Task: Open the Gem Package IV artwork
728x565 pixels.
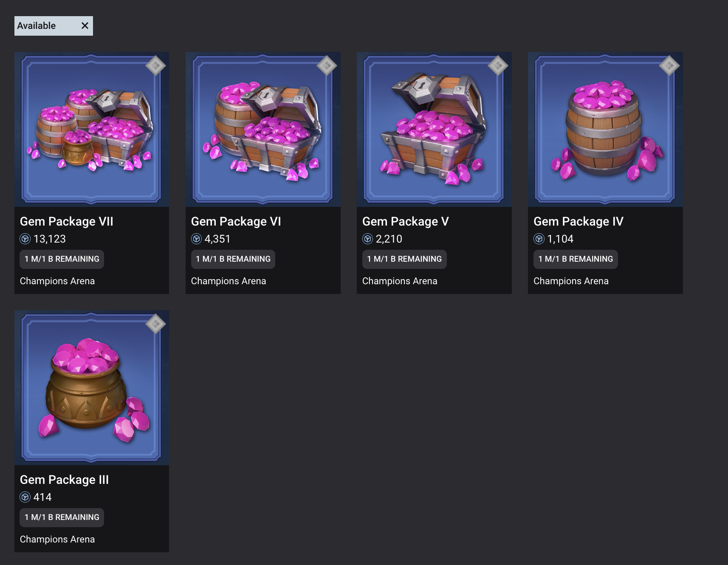Action: (x=605, y=129)
